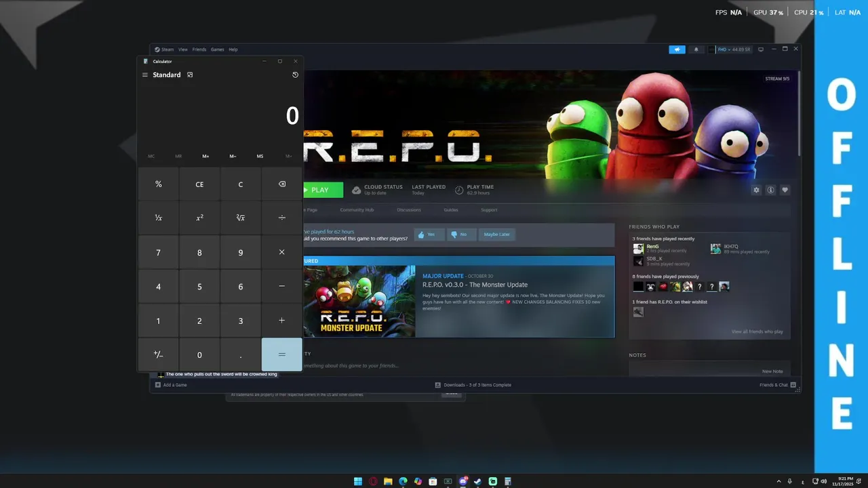Show hidden system tray icons chevron
Viewport: 868px width, 488px height.
tap(779, 481)
